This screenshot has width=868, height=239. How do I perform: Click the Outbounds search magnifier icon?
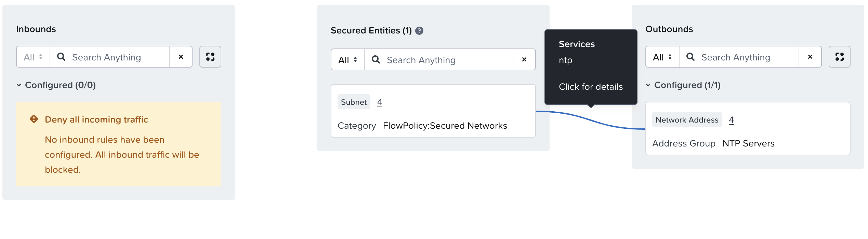(x=691, y=57)
